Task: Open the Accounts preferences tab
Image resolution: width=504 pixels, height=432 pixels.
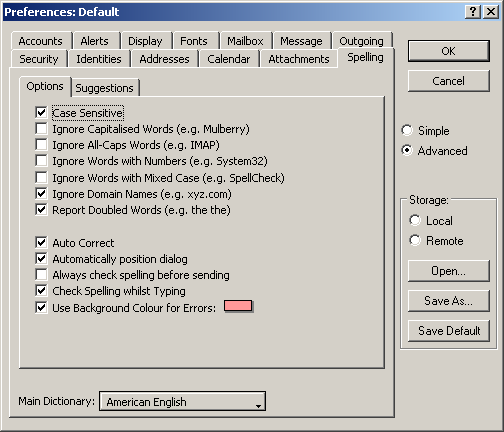Action: point(40,41)
